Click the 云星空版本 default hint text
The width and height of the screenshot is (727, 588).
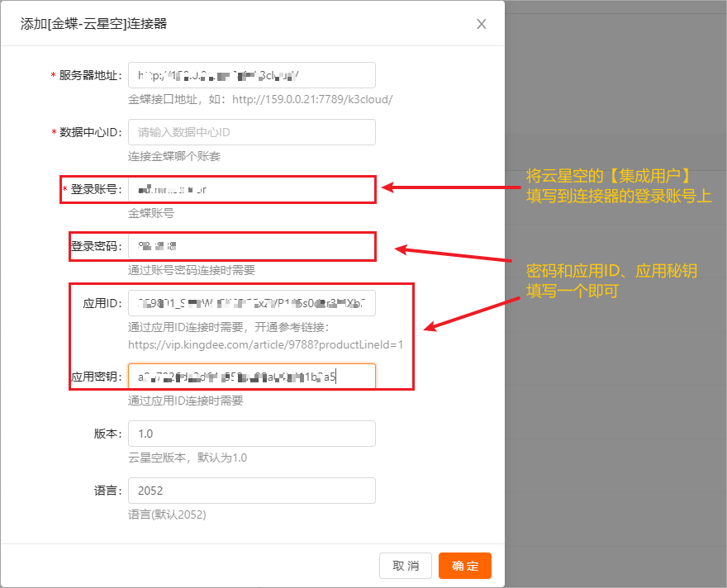pos(187,458)
